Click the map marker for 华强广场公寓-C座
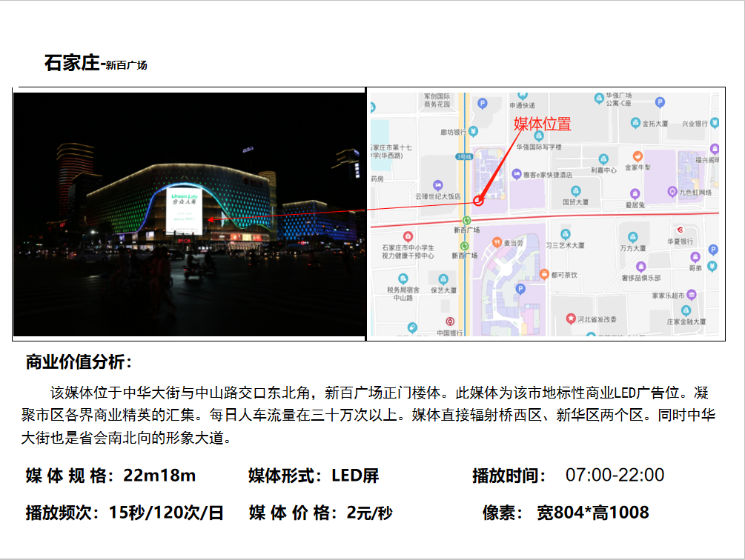745x560 pixels. point(599,99)
